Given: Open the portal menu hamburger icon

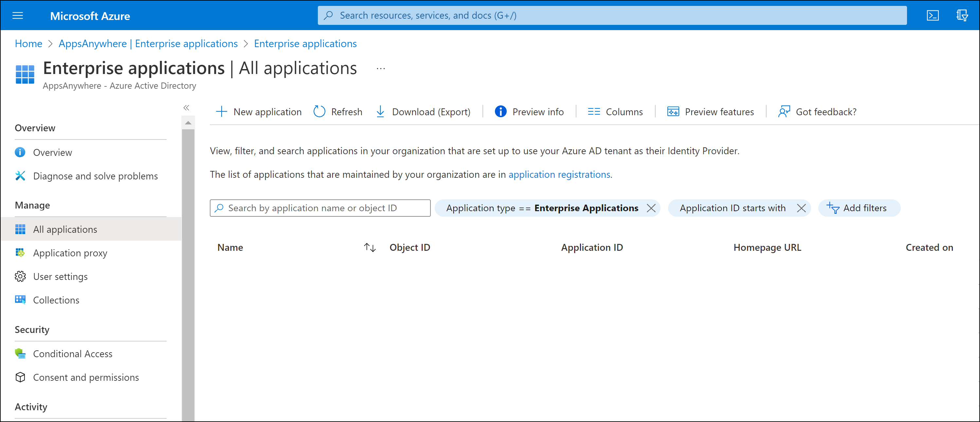Looking at the screenshot, I should tap(17, 16).
